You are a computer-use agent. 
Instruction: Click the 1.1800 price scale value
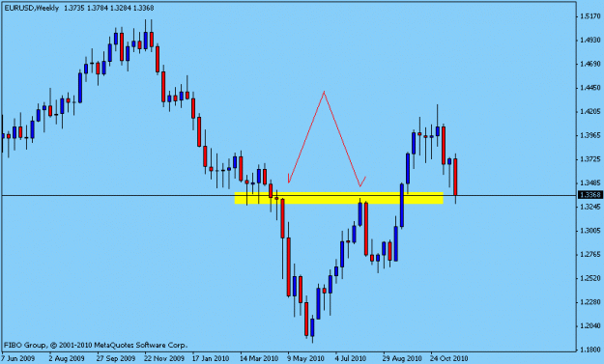590,350
